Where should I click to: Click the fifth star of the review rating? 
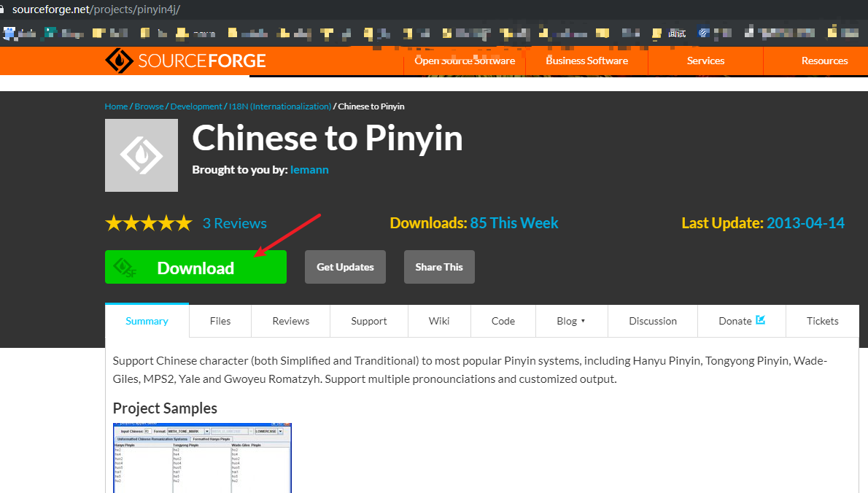(183, 222)
